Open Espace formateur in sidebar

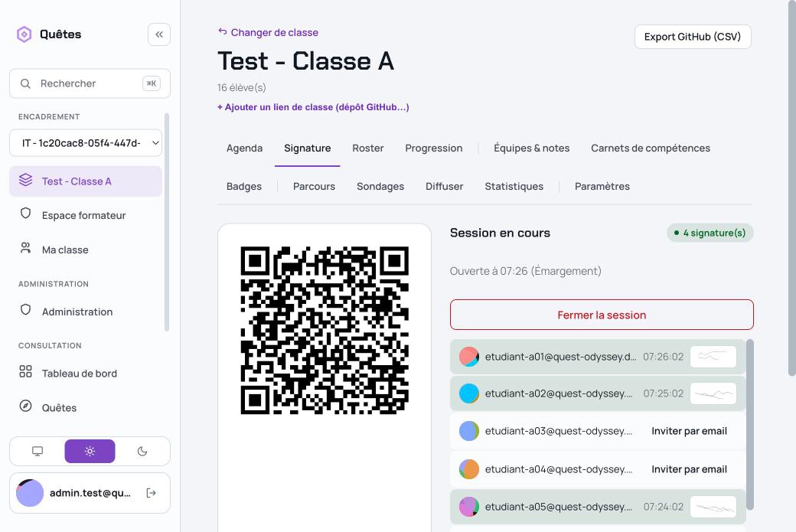[86, 215]
